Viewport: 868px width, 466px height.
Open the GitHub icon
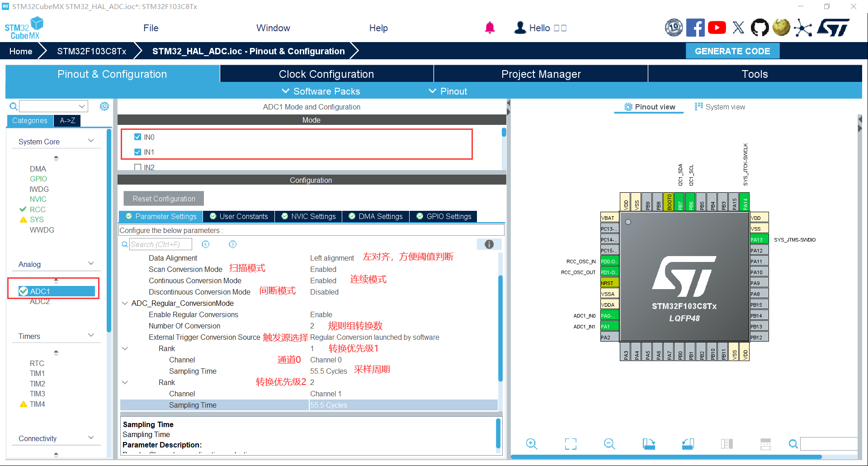pyautogui.click(x=759, y=28)
